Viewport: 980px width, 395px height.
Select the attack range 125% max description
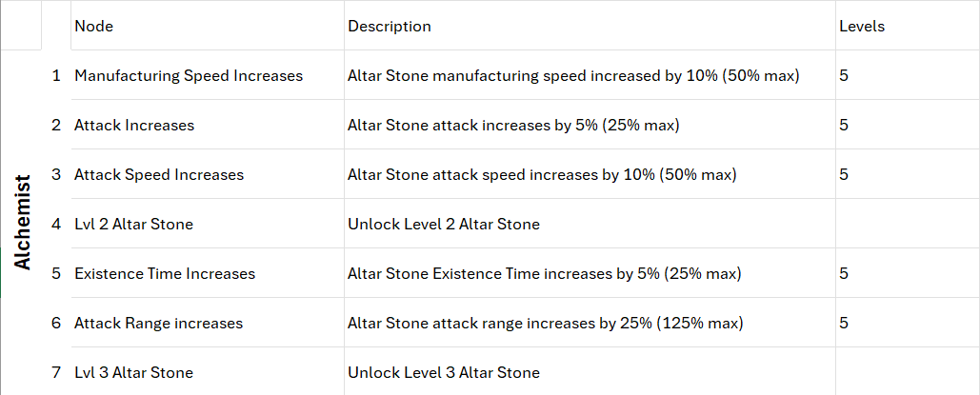tap(590, 323)
